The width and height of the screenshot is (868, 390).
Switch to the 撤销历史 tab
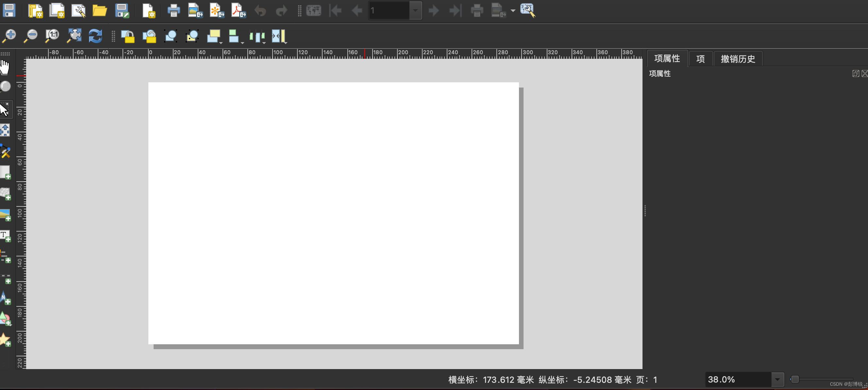tap(737, 59)
